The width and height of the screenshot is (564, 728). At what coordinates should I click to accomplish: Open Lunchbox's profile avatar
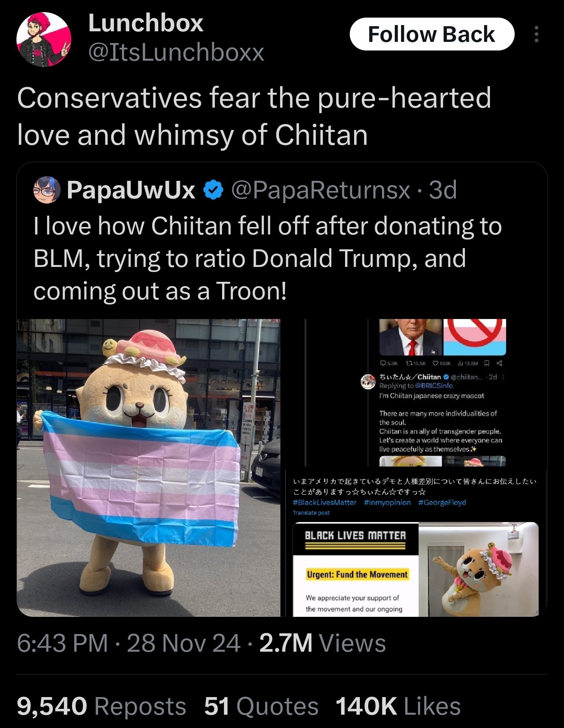pos(44,39)
